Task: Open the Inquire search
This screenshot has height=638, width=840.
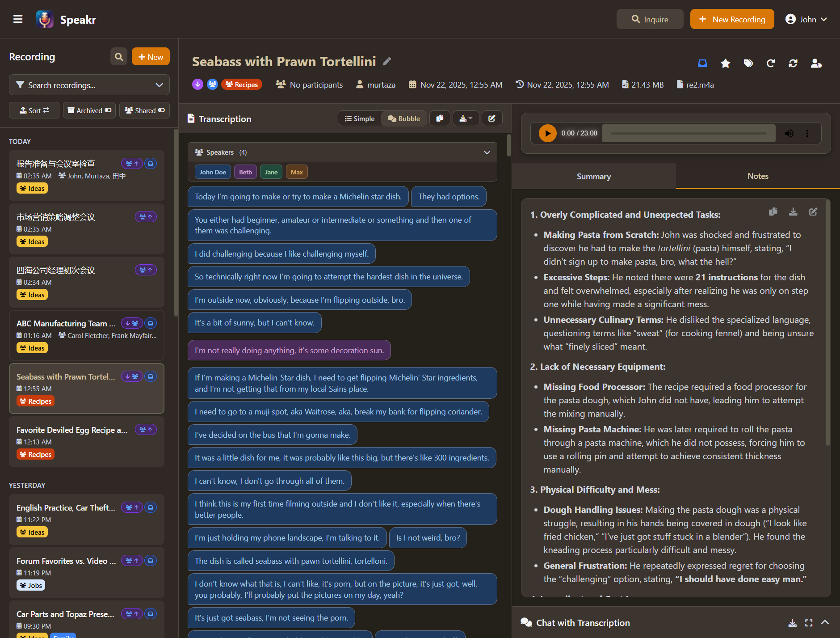Action: coord(650,19)
